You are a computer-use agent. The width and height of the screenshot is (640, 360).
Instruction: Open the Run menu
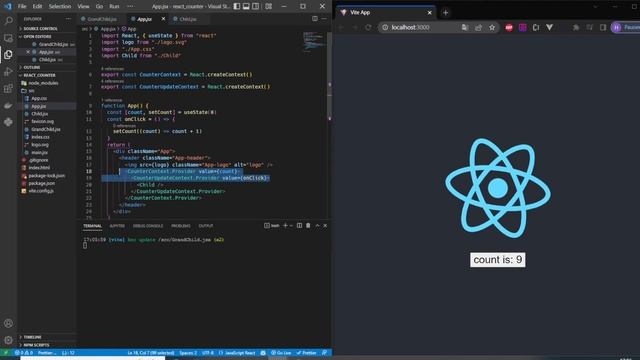(114, 6)
